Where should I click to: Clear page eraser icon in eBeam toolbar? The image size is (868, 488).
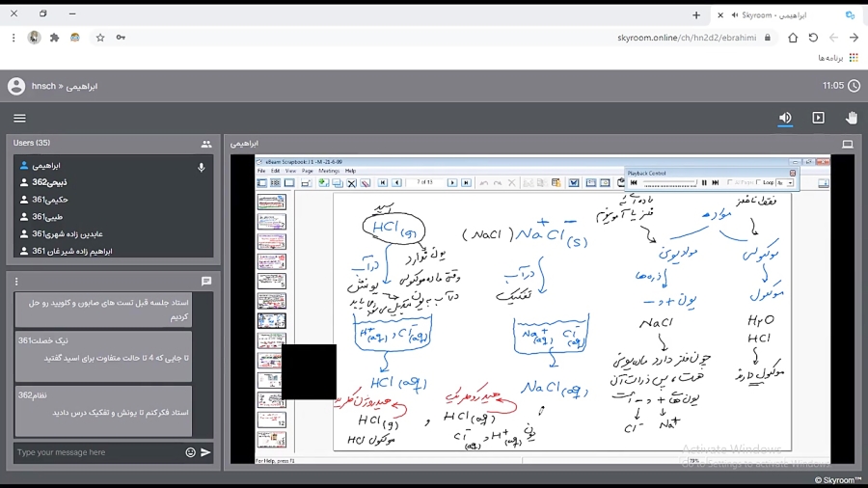[366, 183]
